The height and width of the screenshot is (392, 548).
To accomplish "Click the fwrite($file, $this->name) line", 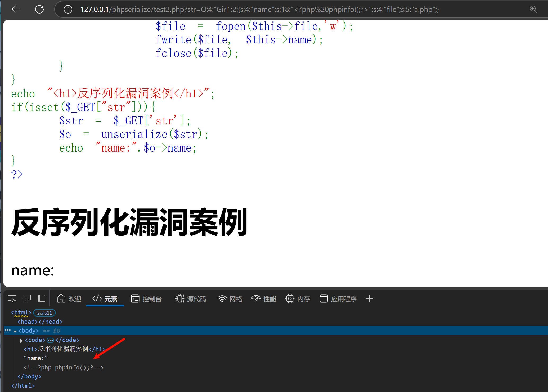I will [239, 40].
